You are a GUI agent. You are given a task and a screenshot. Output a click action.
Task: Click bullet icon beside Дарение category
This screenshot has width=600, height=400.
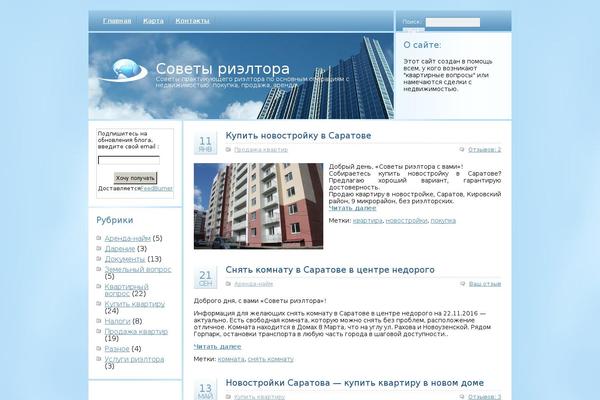(x=99, y=248)
